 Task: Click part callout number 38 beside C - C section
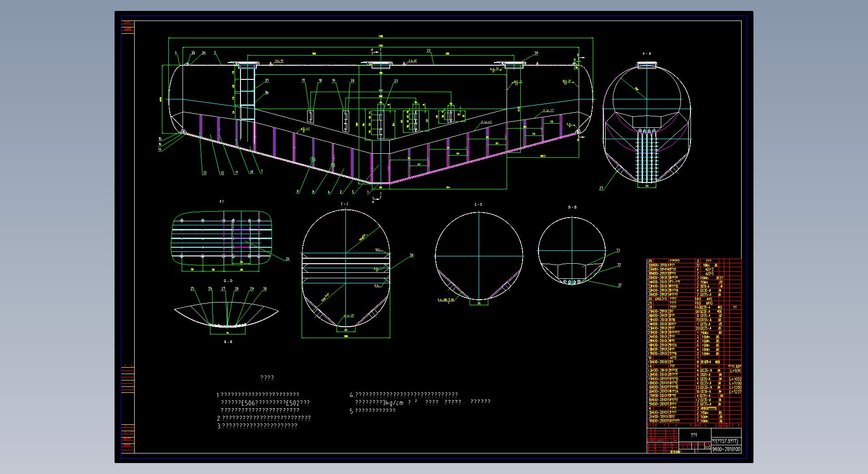tap(411, 255)
